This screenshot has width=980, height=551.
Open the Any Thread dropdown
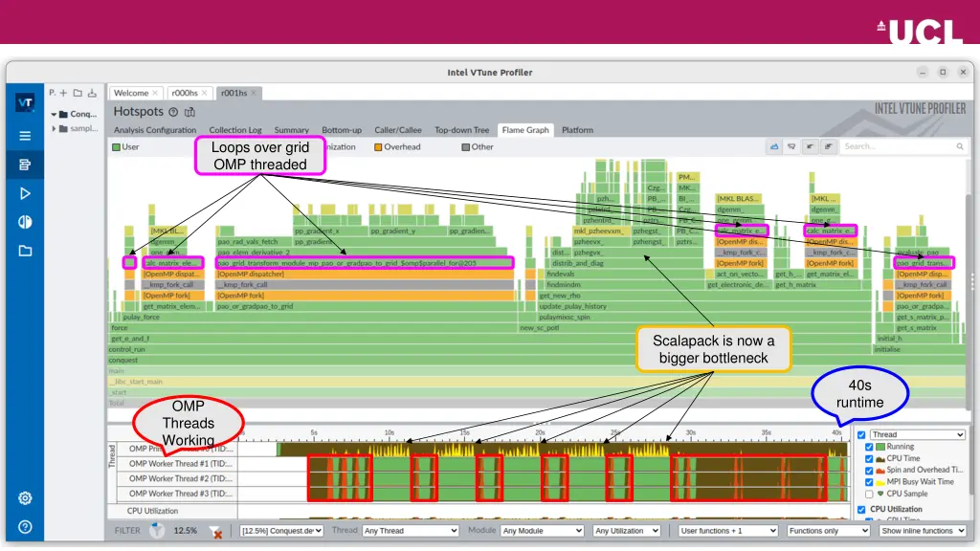(411, 531)
